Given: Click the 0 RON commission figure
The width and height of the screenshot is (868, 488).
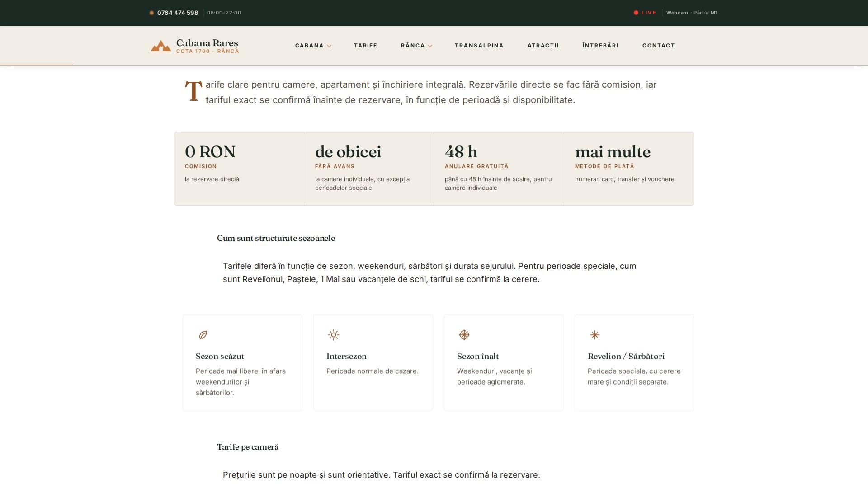Looking at the screenshot, I should [210, 152].
